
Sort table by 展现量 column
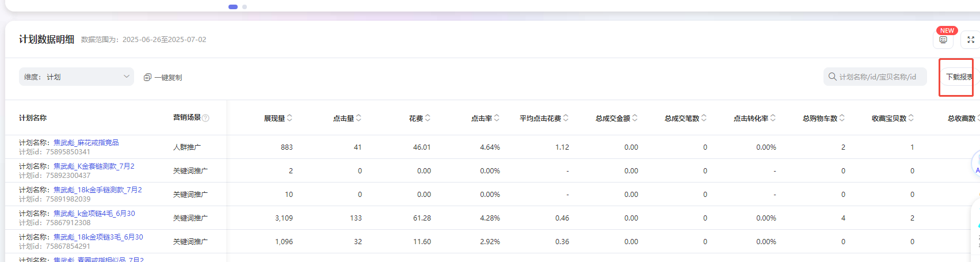(290, 118)
